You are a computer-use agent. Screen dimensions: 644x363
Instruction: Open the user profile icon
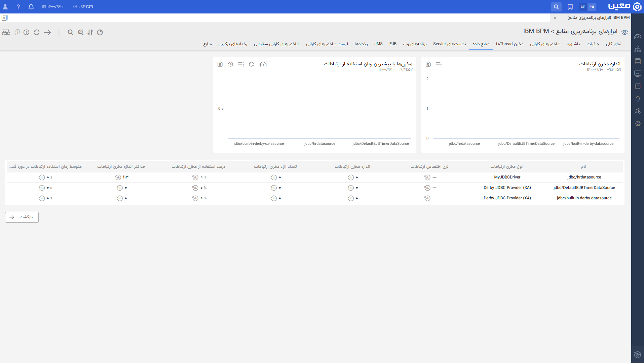click(x=5, y=6)
